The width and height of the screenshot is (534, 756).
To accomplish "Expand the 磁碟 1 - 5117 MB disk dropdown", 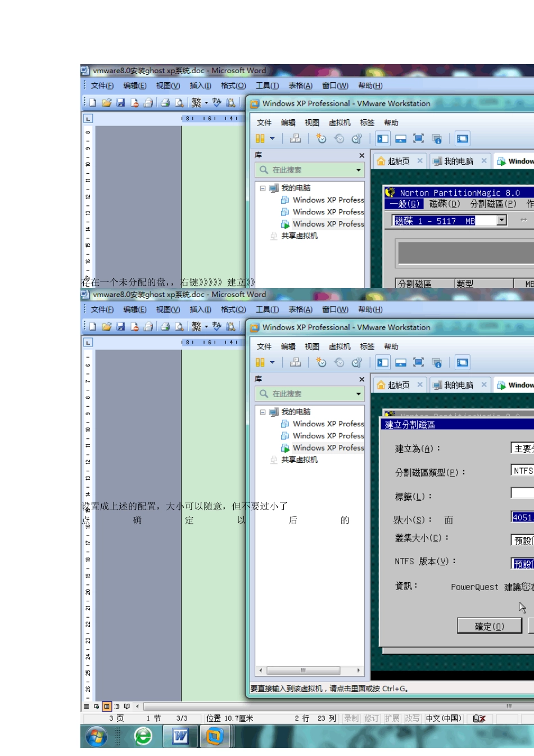I will click(501, 220).
